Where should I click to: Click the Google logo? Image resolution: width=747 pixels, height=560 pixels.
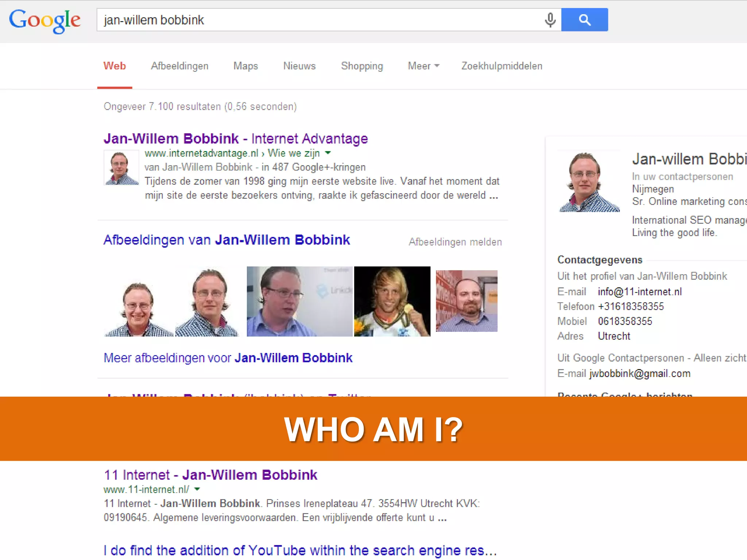[x=44, y=21]
